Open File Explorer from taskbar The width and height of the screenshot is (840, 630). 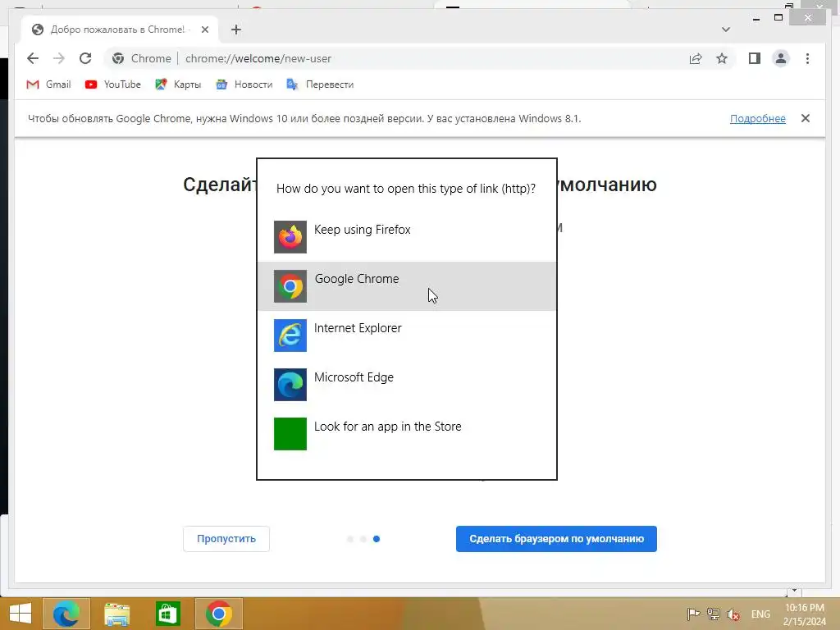(116, 614)
